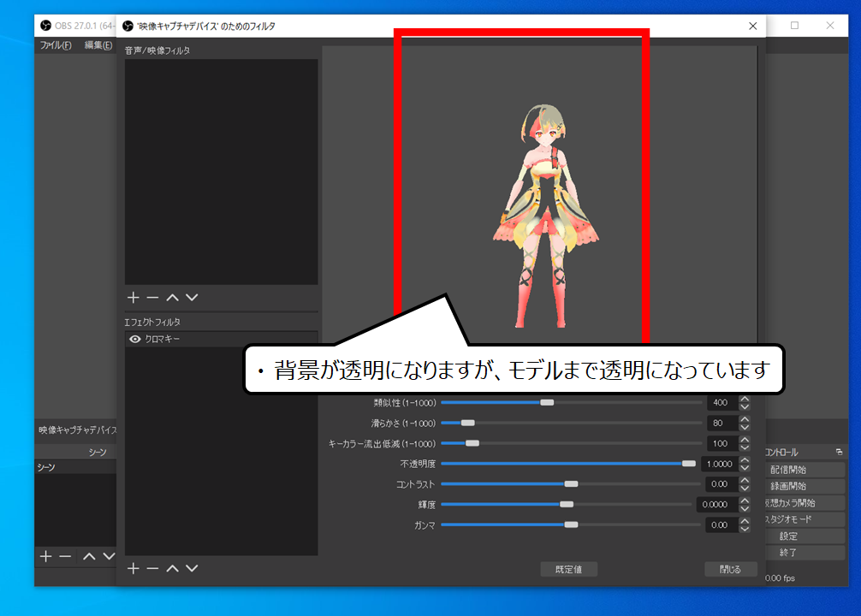Image resolution: width=861 pixels, height=616 pixels.
Task: Click the OBS logo in filter dialog title
Action: click(128, 26)
